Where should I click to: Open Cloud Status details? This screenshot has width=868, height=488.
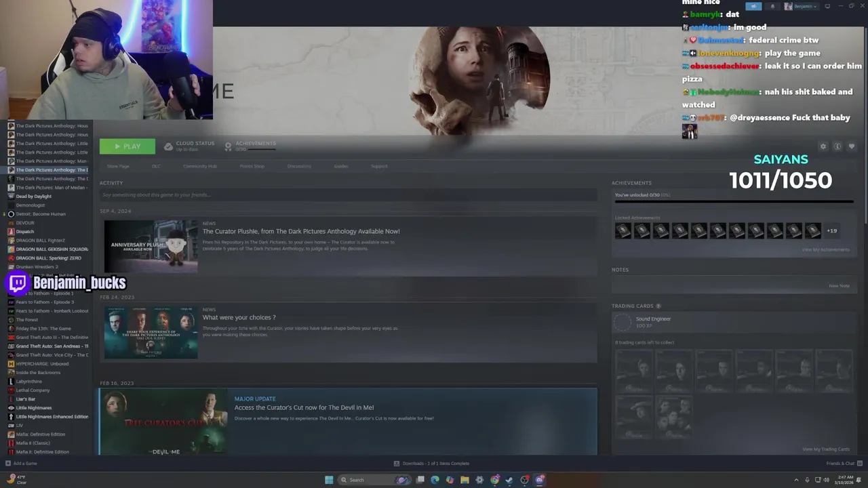189,146
